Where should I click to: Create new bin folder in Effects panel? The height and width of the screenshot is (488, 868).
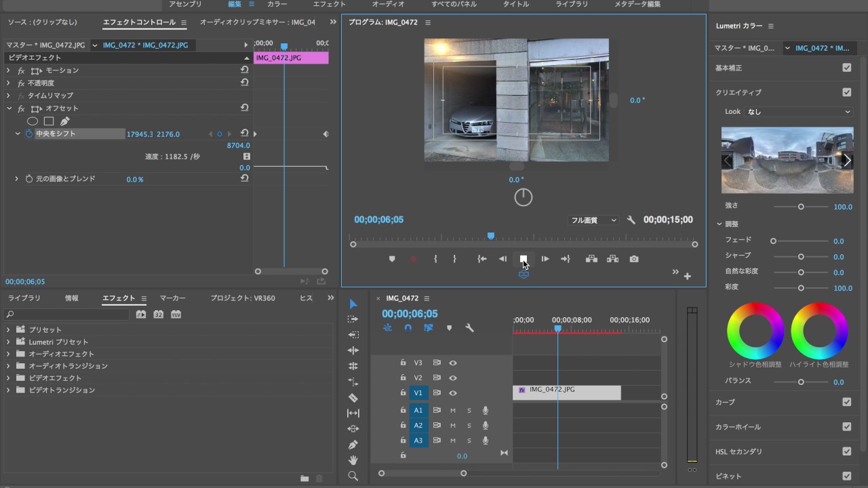point(304,479)
